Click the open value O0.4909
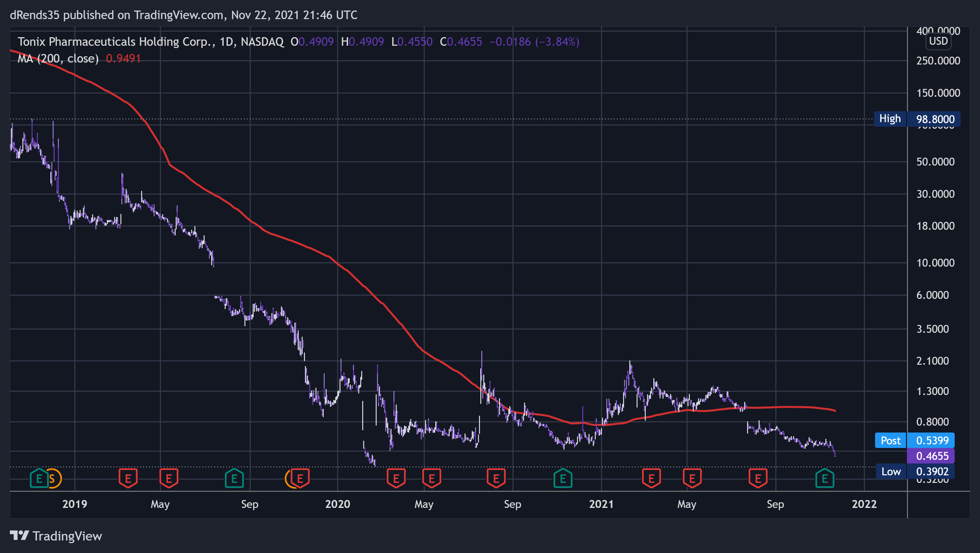 tap(312, 41)
